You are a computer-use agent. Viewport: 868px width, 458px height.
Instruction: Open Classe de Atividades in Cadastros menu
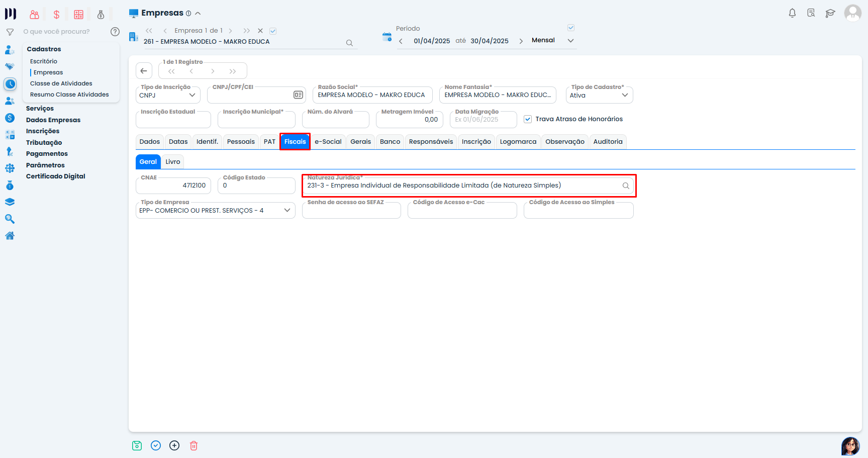pos(61,83)
